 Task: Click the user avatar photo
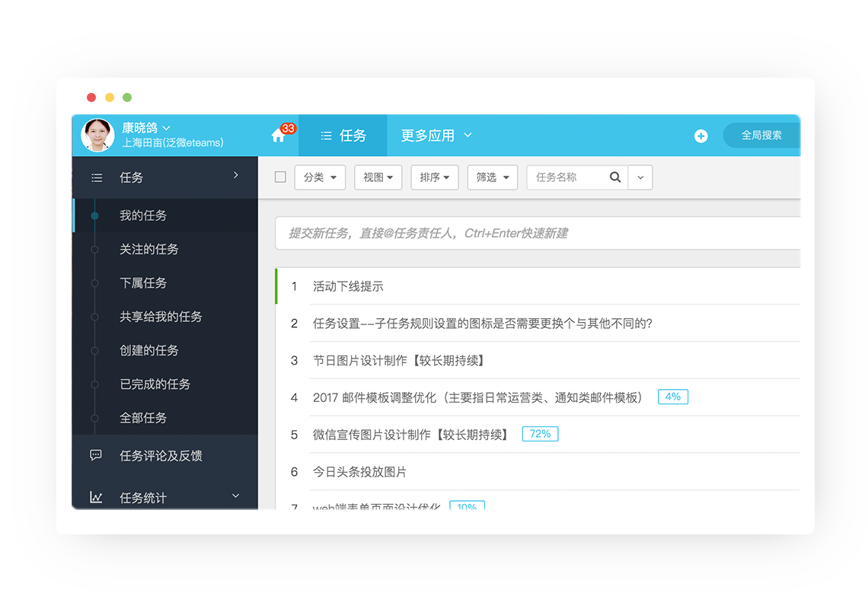[x=97, y=135]
